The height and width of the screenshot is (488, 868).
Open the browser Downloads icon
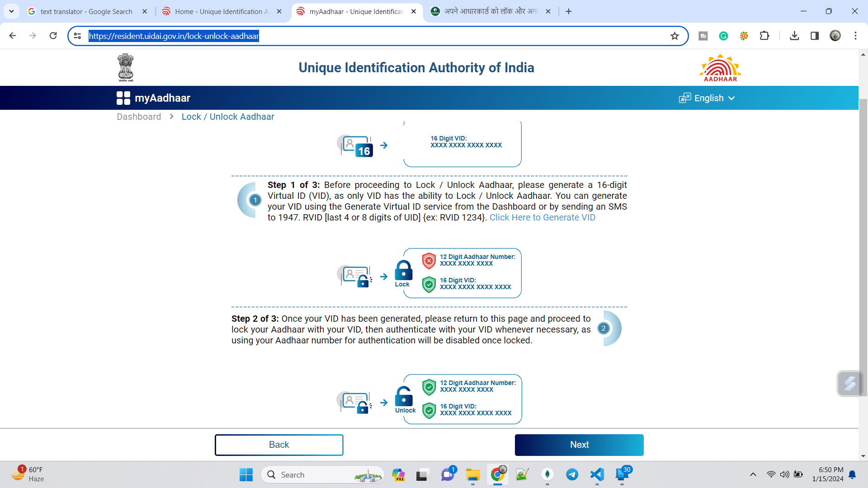(794, 36)
